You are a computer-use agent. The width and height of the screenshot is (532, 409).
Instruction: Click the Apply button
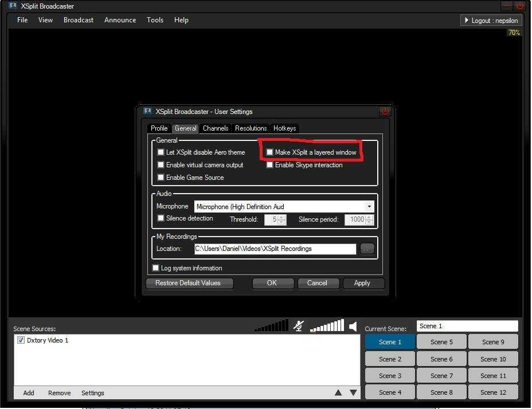(363, 283)
